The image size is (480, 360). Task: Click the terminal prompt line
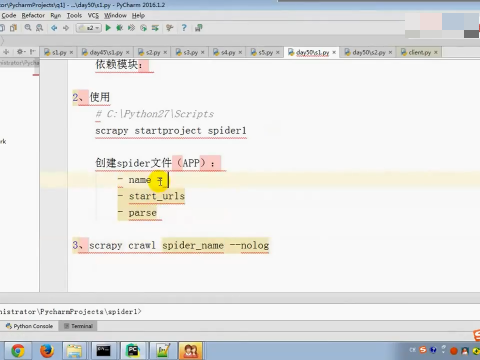click(x=71, y=312)
